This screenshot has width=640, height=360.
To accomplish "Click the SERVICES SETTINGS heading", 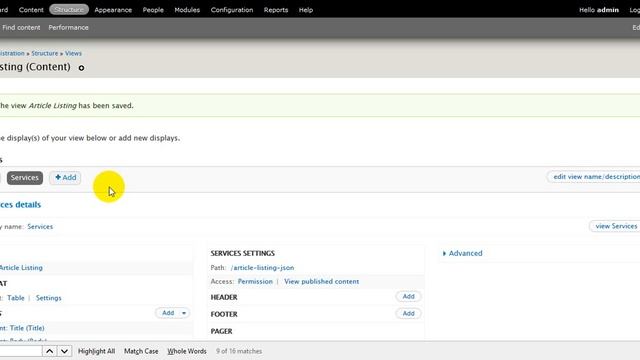I will (242, 253).
